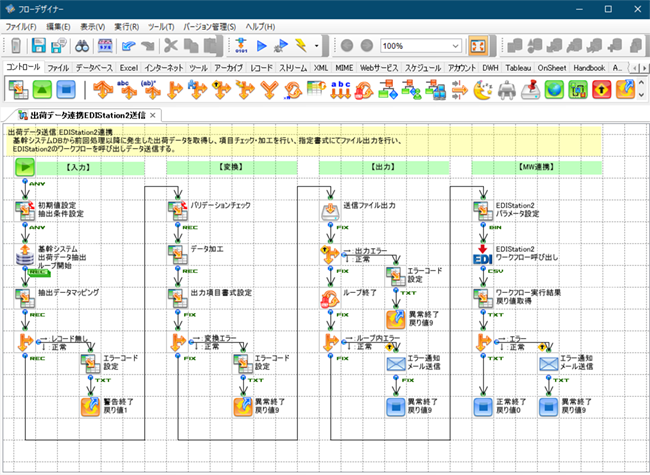Select the 警告終了 戻り値1 node
650x475 pixels.
point(90,407)
